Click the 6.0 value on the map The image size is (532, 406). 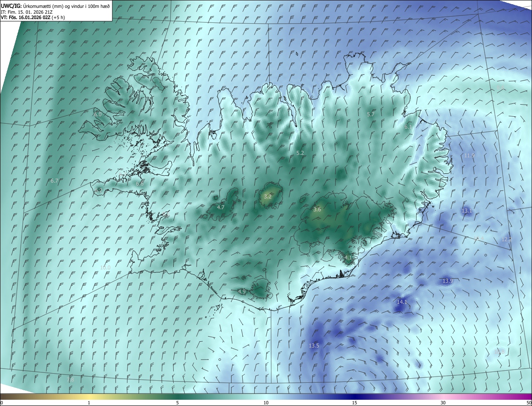pyautogui.click(x=98, y=115)
